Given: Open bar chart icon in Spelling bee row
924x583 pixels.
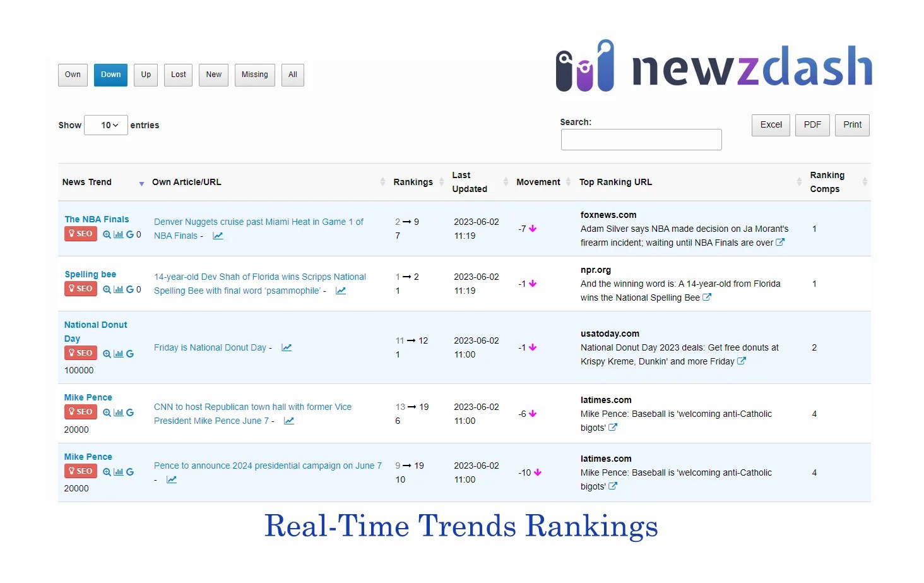Looking at the screenshot, I should (x=119, y=289).
